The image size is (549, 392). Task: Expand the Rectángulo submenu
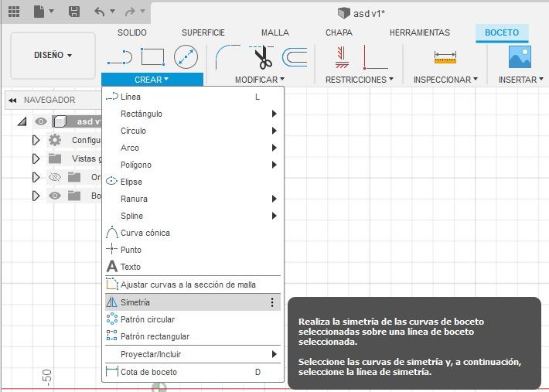tap(274, 114)
